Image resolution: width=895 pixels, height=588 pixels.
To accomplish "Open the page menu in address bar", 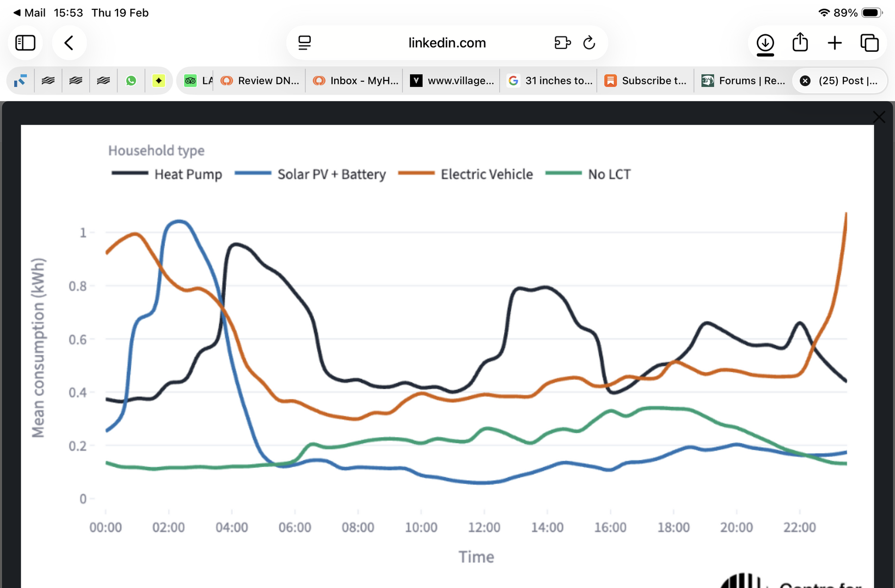I will [x=305, y=42].
